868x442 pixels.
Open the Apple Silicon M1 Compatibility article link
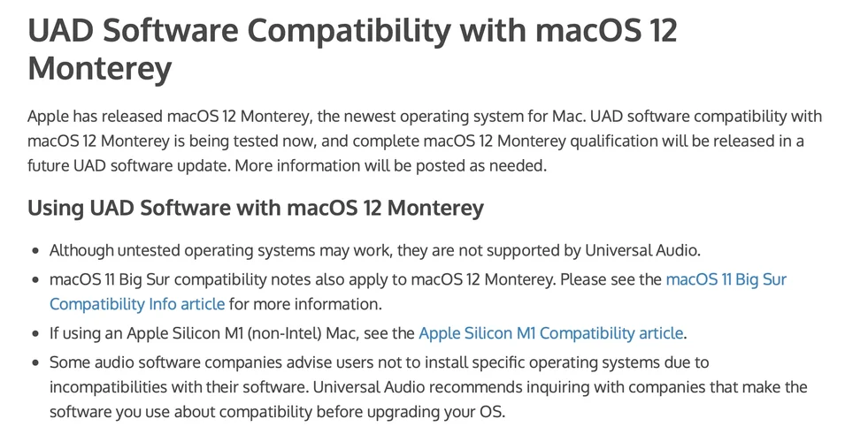[550, 333]
